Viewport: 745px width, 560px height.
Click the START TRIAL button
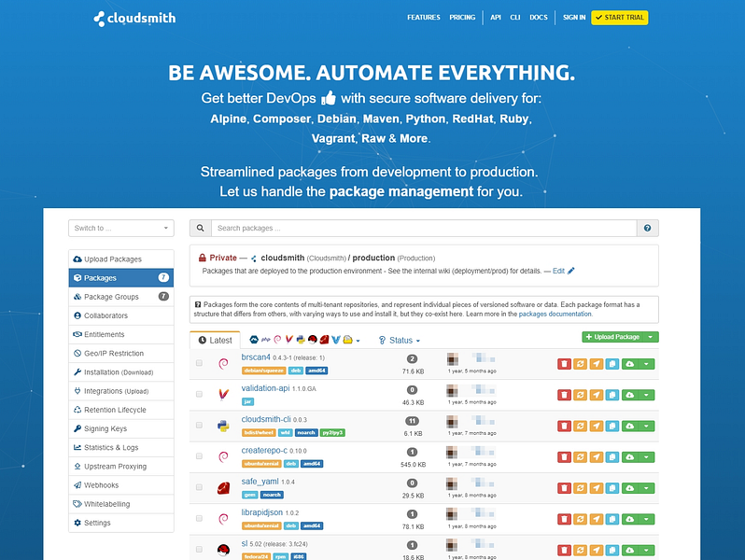click(x=620, y=18)
